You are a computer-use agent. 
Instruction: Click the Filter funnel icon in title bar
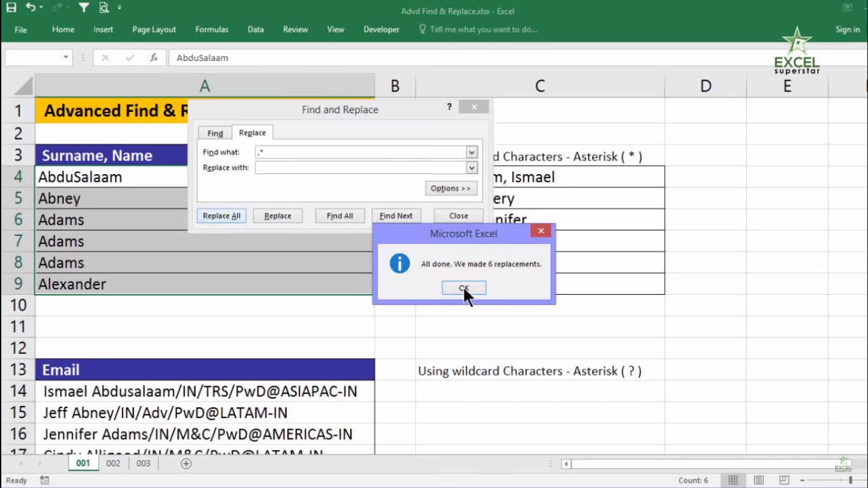[83, 8]
